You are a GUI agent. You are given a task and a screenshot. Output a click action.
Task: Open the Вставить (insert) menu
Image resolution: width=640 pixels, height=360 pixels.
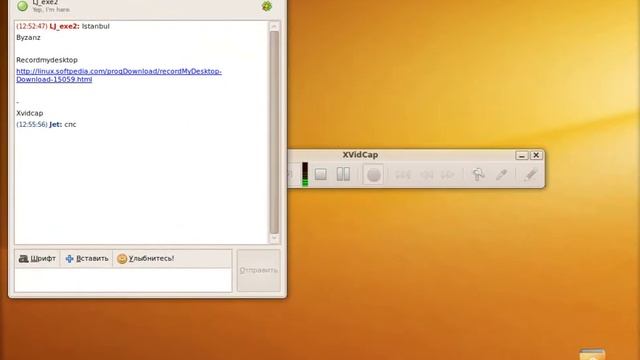(87, 258)
